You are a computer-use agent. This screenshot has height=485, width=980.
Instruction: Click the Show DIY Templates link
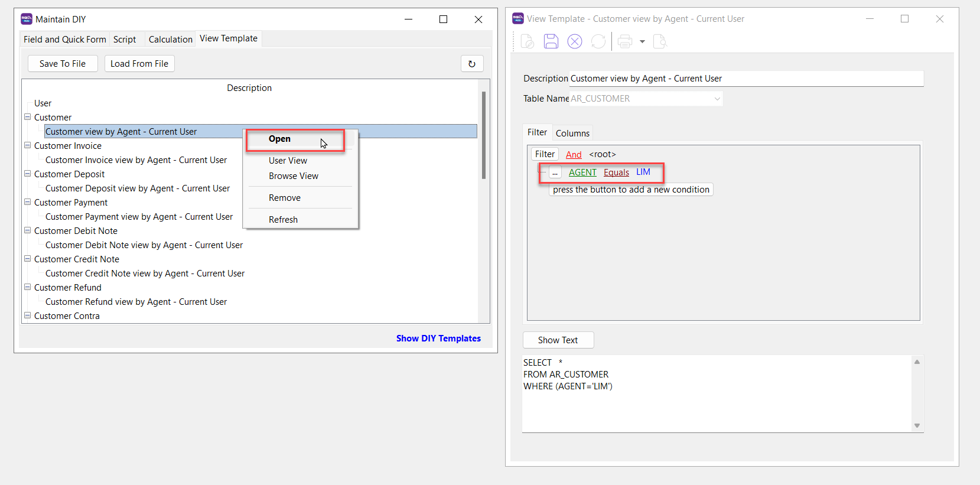pyautogui.click(x=438, y=338)
